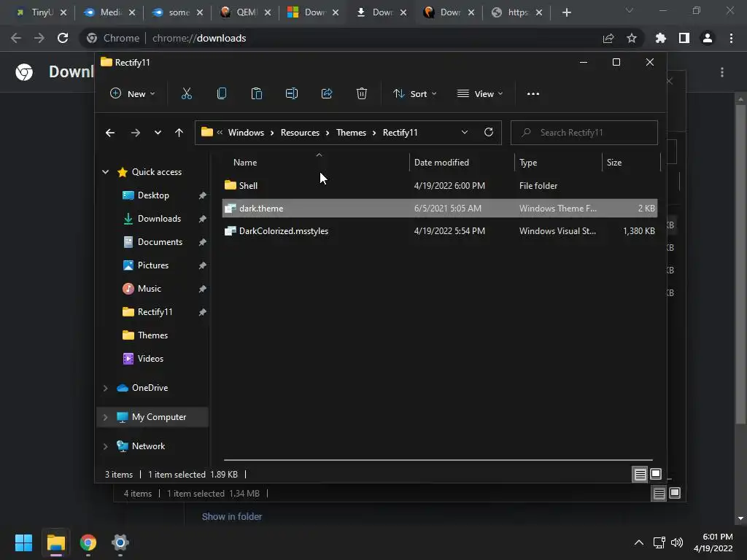Switch to the https Chrome tab
The width and height of the screenshot is (747, 560).
pyautogui.click(x=517, y=12)
